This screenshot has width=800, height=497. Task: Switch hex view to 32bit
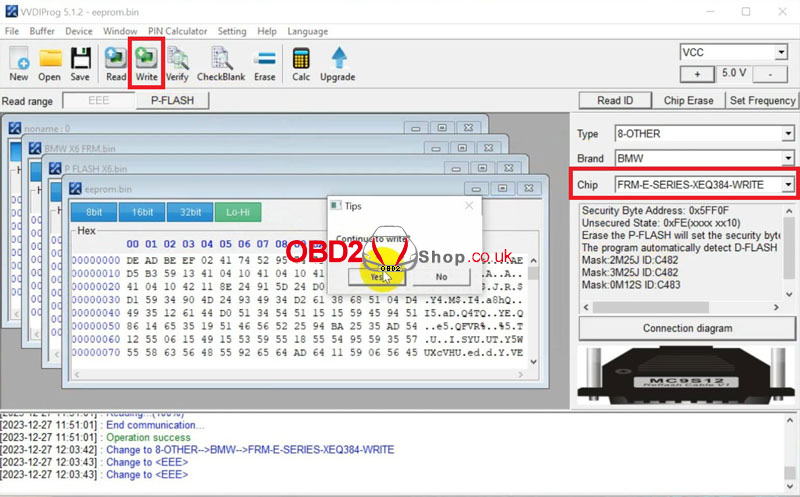click(190, 212)
